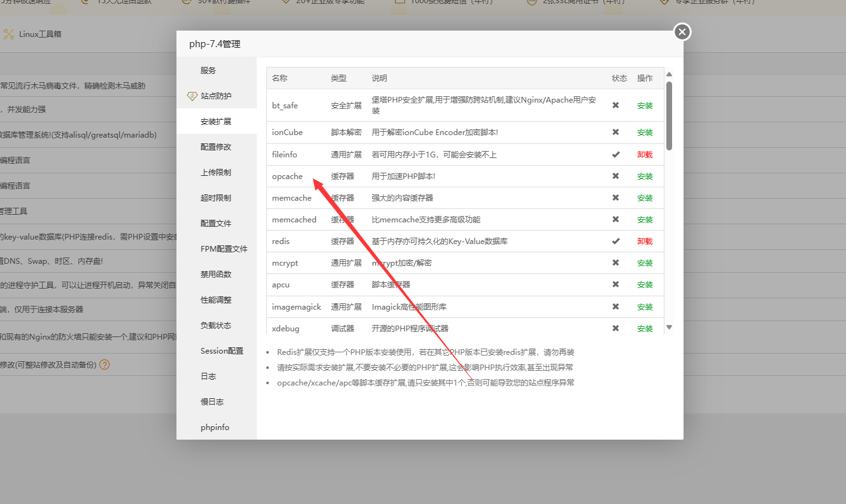The image size is (846, 504).
Task: Click the opcache not-installed X status icon
Action: pyautogui.click(x=615, y=176)
